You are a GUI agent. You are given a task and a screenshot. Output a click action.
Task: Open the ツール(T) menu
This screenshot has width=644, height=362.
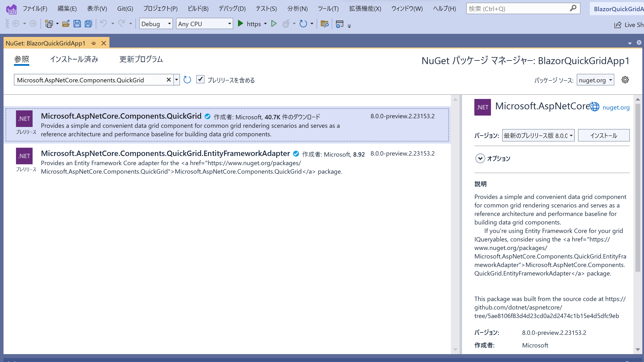328,9
